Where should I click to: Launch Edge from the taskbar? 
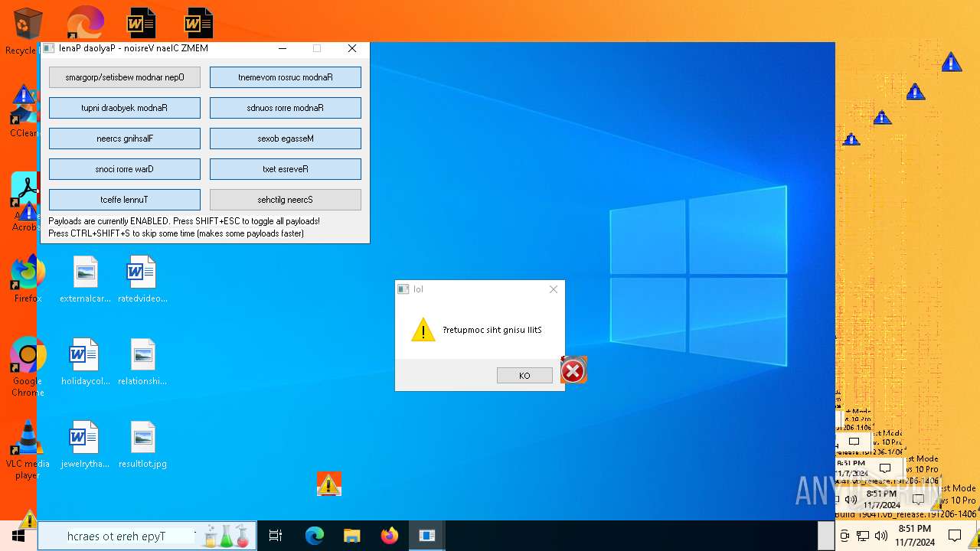tap(314, 536)
